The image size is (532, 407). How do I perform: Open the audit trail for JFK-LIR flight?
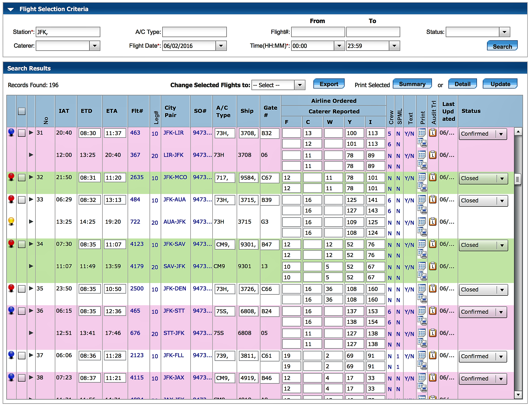click(x=432, y=132)
